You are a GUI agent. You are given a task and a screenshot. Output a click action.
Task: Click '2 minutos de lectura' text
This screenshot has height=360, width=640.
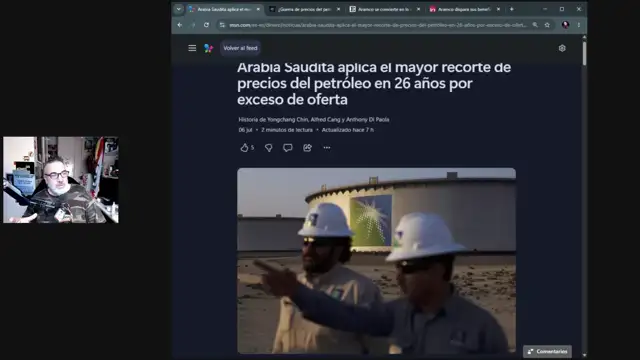287,130
